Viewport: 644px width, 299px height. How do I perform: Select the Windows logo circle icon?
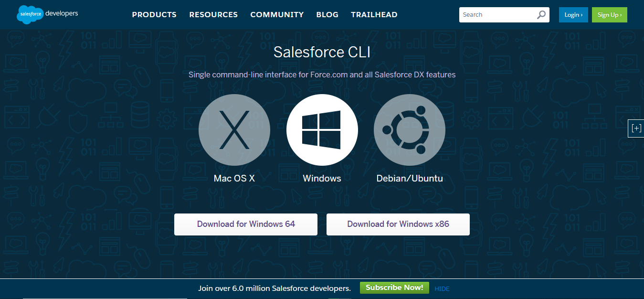(322, 130)
